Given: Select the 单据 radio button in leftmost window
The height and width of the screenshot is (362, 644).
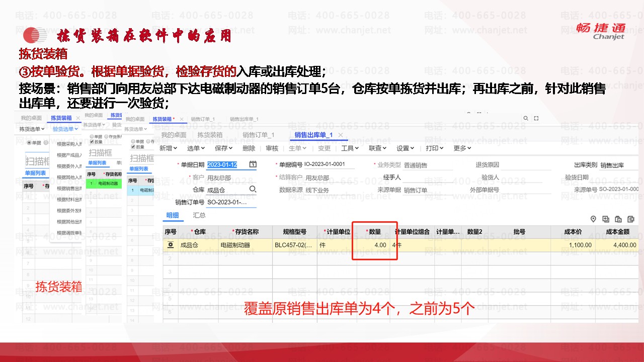Looking at the screenshot, I should click(x=29, y=143).
